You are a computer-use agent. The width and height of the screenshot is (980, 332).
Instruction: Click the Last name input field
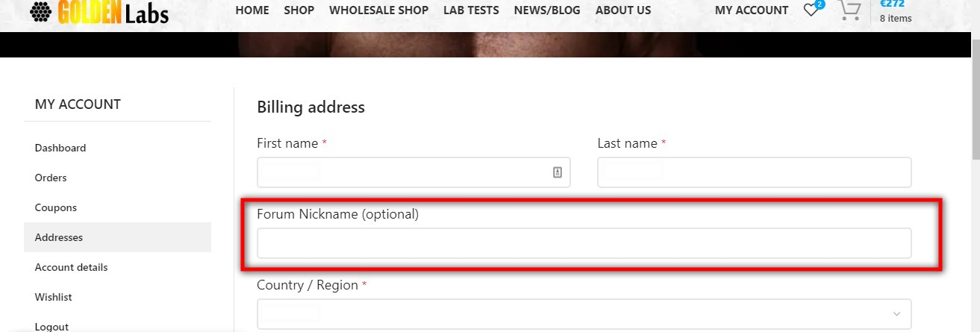754,172
